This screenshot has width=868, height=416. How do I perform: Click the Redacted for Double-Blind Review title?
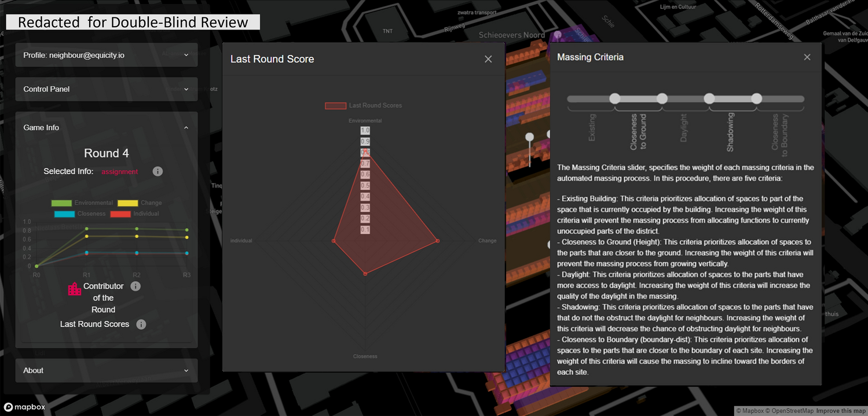point(133,23)
